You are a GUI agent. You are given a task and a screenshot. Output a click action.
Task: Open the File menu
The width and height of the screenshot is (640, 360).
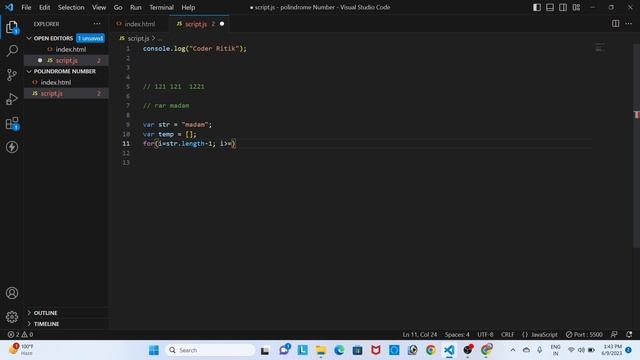[26, 7]
